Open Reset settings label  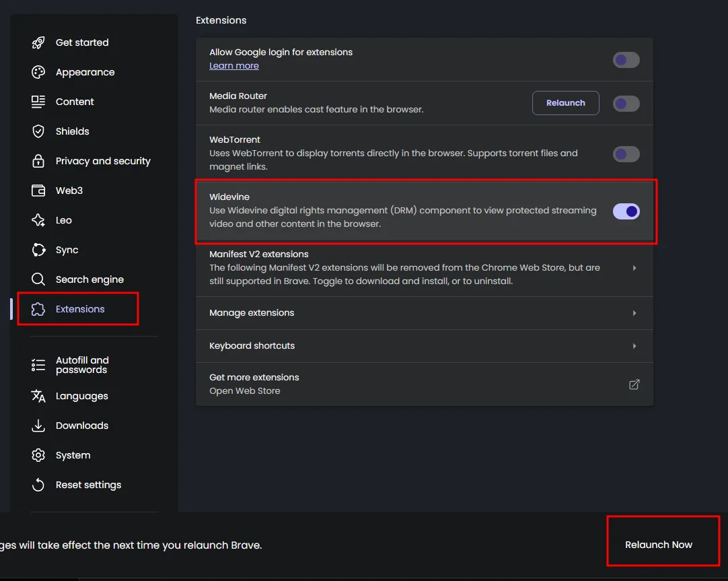88,485
